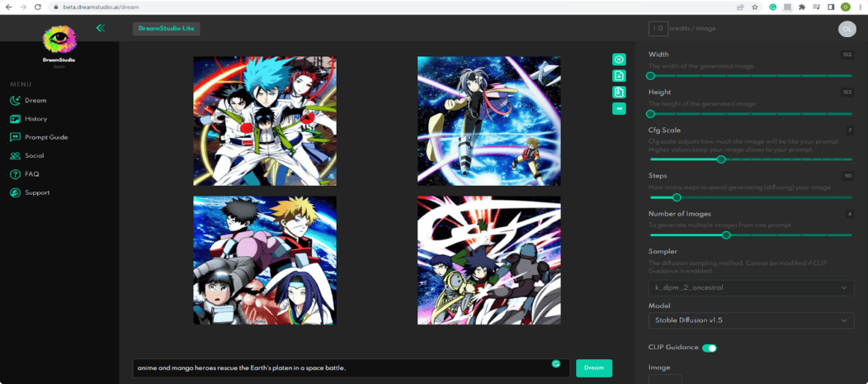Click the Number of Images slider handle

pyautogui.click(x=726, y=235)
